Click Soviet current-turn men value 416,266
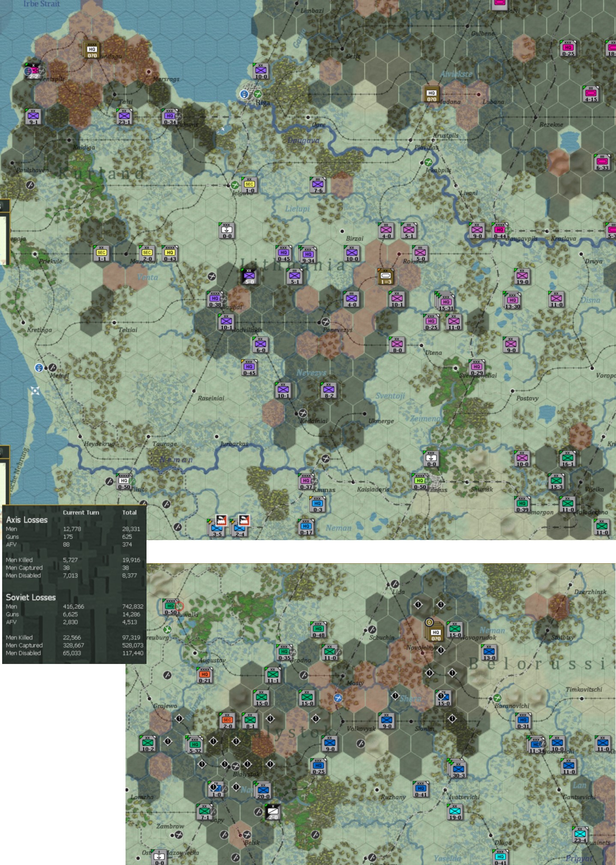The height and width of the screenshot is (865, 616). click(x=74, y=607)
